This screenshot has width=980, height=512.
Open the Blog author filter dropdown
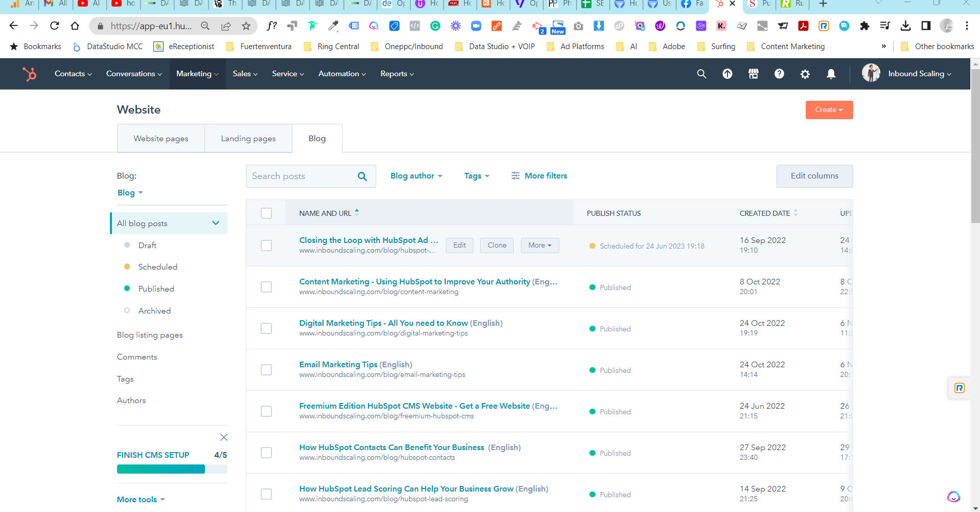[x=416, y=175]
